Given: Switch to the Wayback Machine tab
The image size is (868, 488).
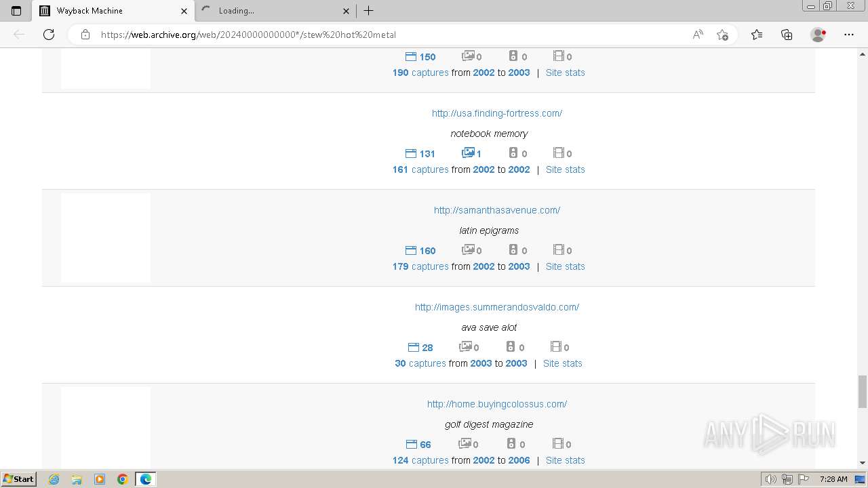Looking at the screenshot, I should (113, 11).
